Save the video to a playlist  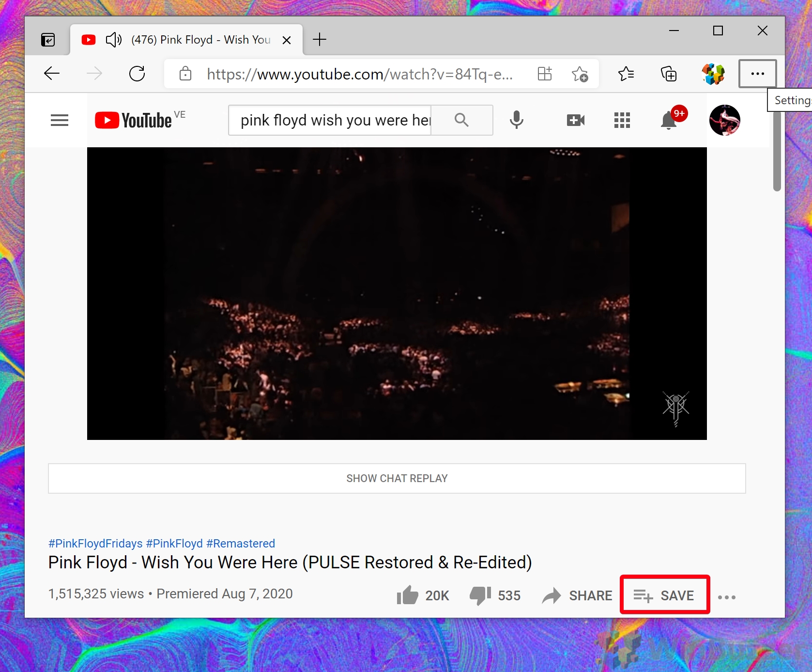[x=664, y=595]
